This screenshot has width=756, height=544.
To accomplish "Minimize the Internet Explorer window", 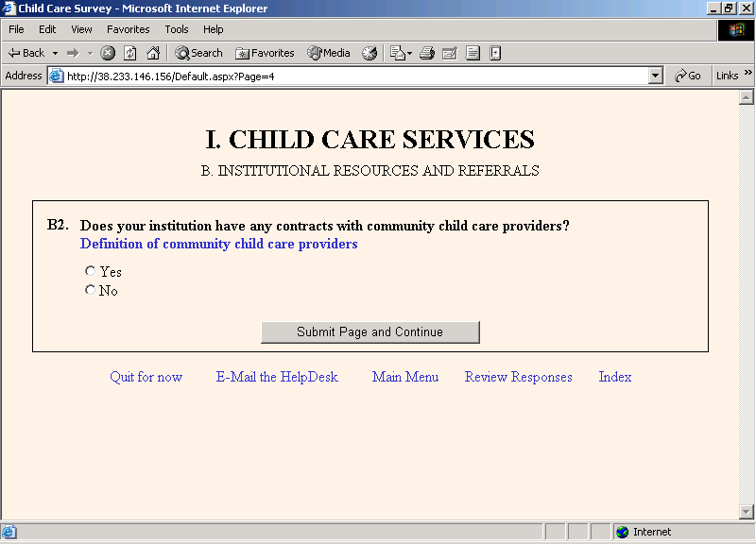I will [713, 8].
